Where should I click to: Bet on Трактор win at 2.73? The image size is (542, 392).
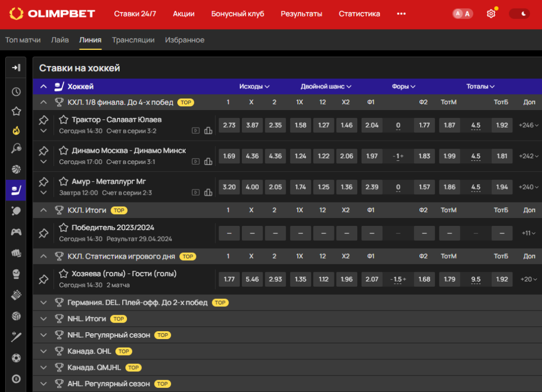coord(229,125)
